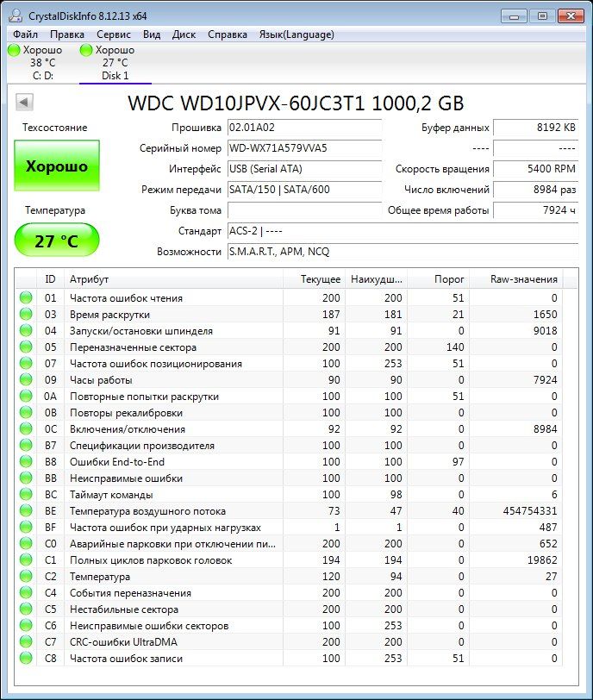Click status dot for attribute C2

point(26,577)
